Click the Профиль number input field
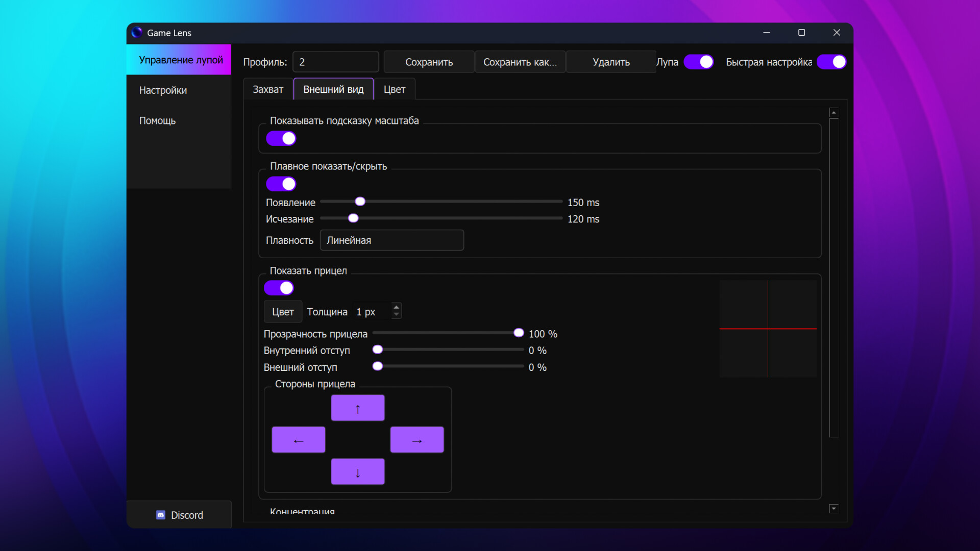This screenshot has width=980, height=551. 335,62
